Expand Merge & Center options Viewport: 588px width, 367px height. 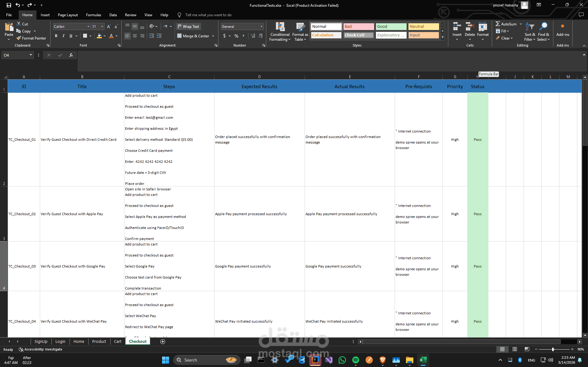213,36
